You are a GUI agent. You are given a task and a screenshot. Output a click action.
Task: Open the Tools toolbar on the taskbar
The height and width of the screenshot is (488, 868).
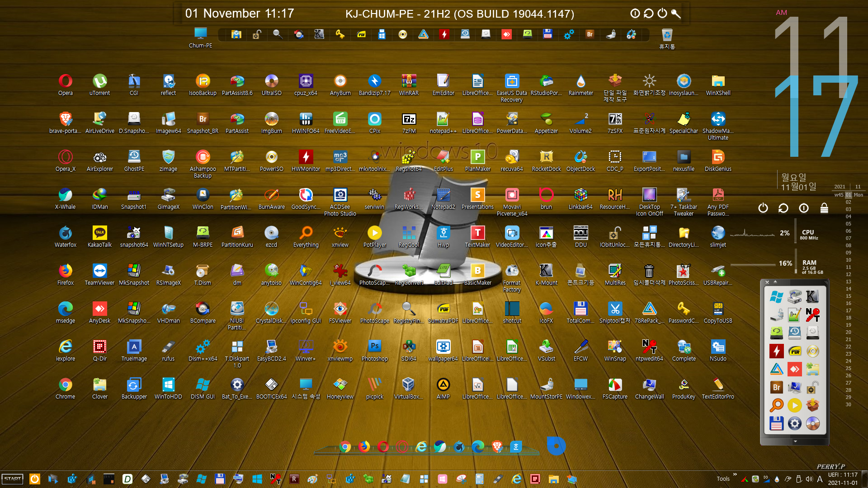tap(723, 479)
